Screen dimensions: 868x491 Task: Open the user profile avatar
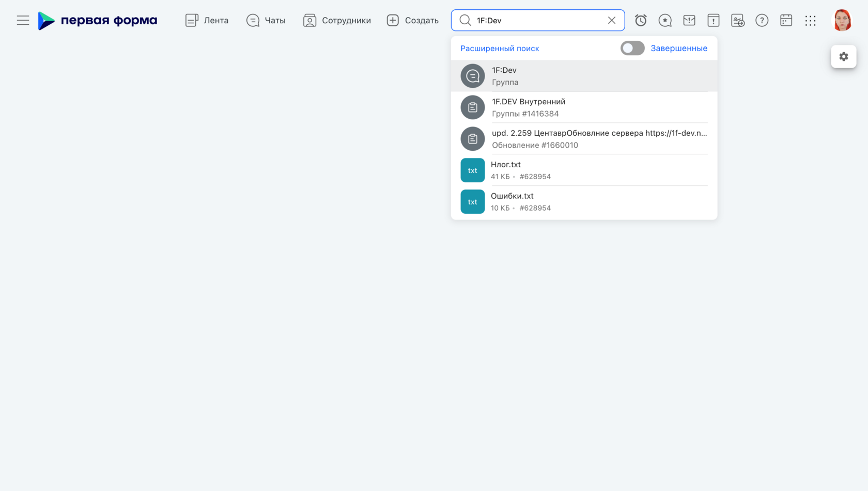point(843,20)
